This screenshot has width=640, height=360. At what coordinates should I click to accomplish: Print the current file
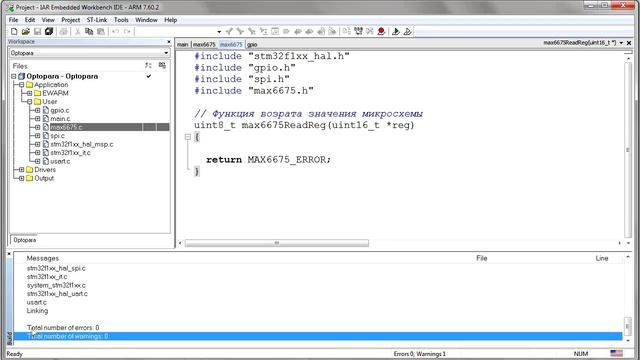pyautogui.click(x=63, y=31)
